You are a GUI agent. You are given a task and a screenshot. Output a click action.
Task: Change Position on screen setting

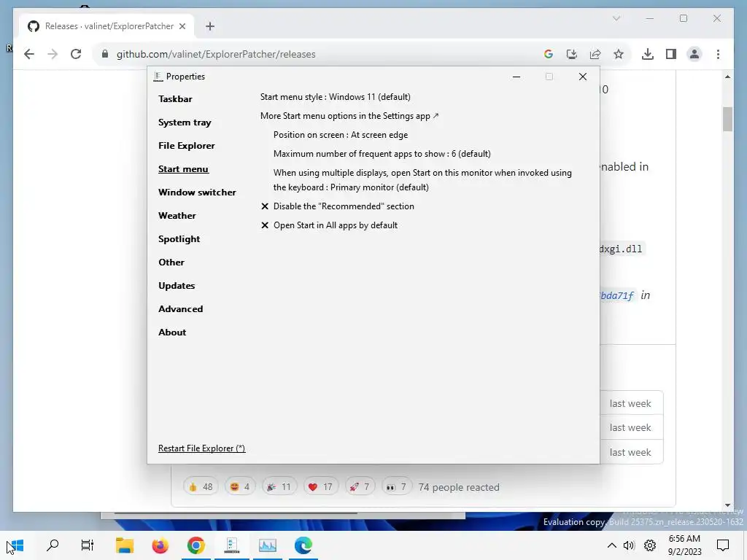(x=341, y=135)
